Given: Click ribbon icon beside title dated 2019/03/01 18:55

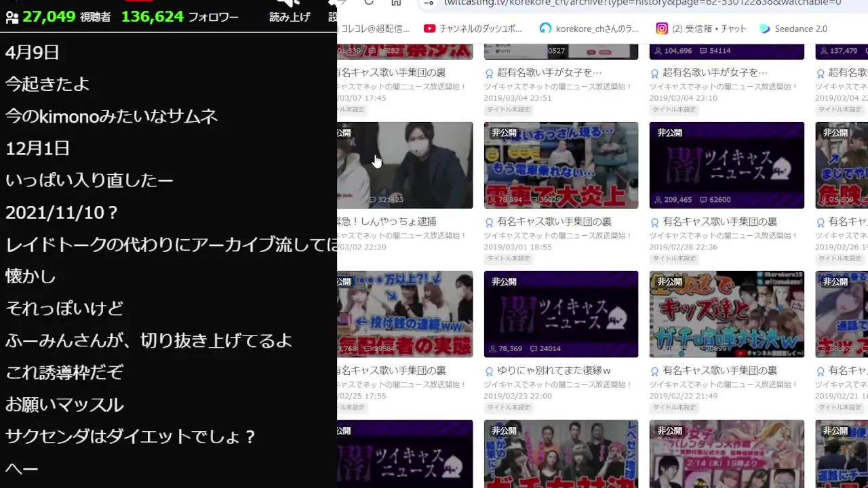Looking at the screenshot, I should coord(489,222).
